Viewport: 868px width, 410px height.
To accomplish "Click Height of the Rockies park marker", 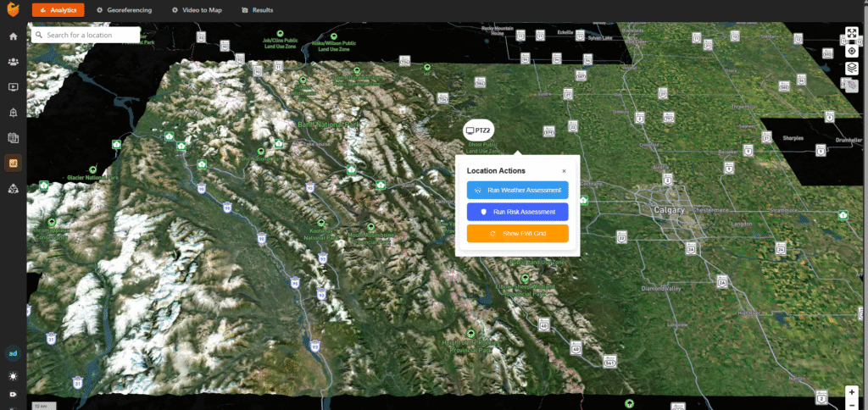I will (x=471, y=334).
